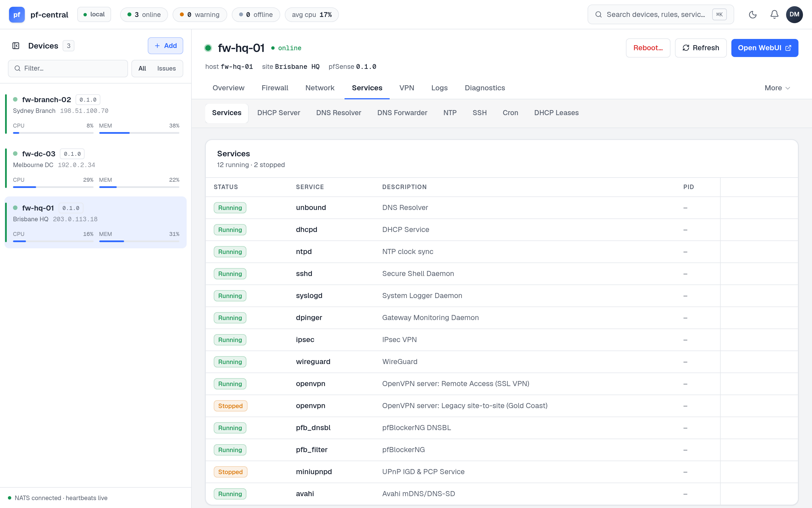Image resolution: width=812 pixels, height=508 pixels.
Task: Click NATS connected status in footer
Action: pos(58,498)
